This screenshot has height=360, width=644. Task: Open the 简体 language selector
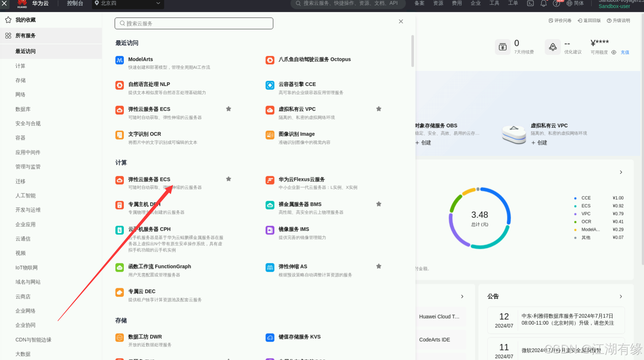pyautogui.click(x=575, y=3)
